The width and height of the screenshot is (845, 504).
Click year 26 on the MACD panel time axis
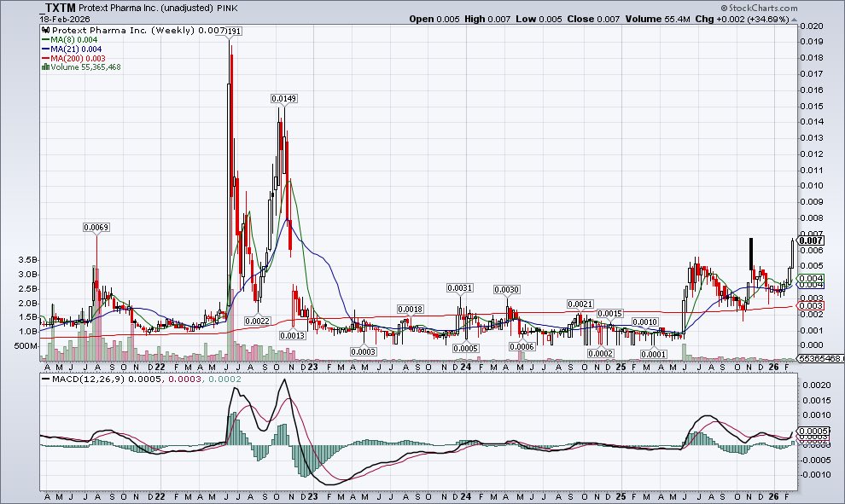click(774, 496)
